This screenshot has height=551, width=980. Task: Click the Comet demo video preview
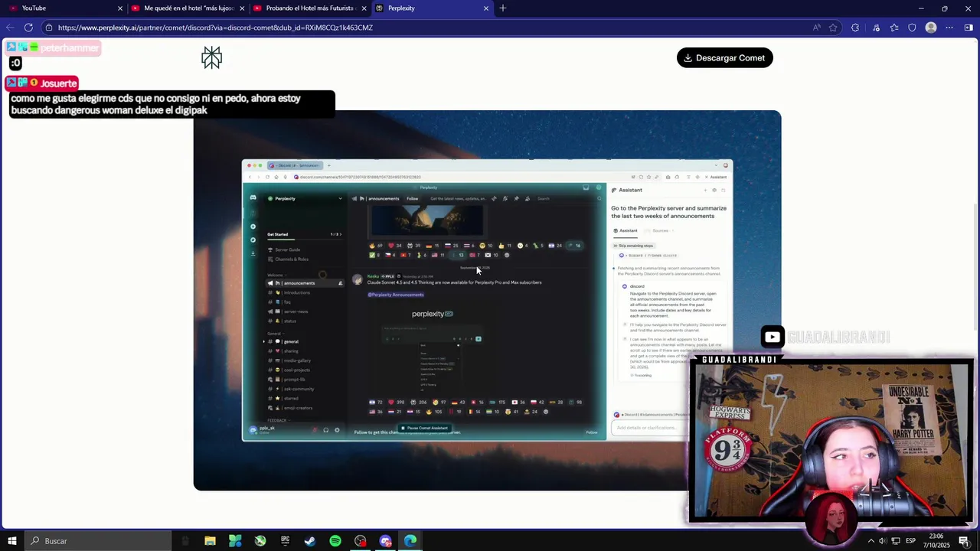(487, 300)
